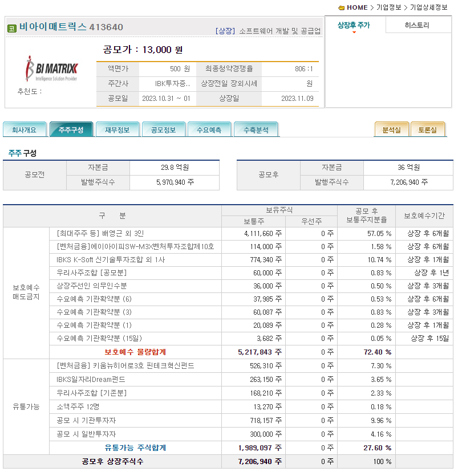
Task: Select the 주주구성 tab
Action: (71, 129)
